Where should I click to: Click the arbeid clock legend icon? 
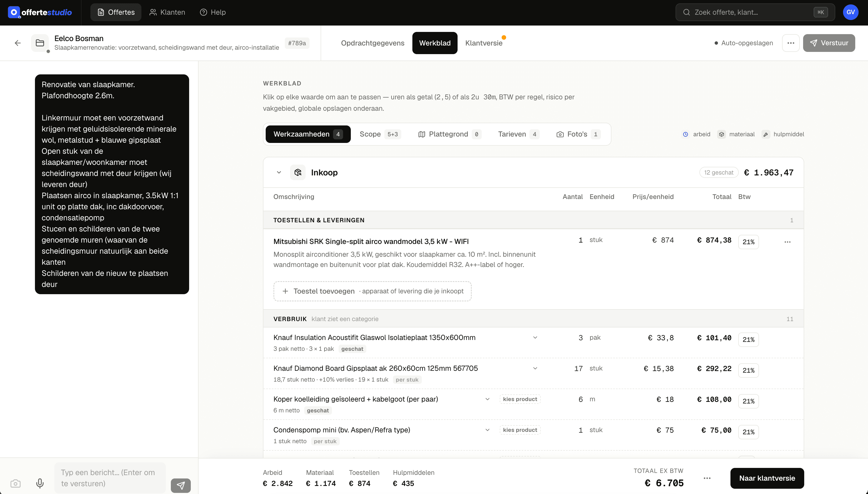686,134
